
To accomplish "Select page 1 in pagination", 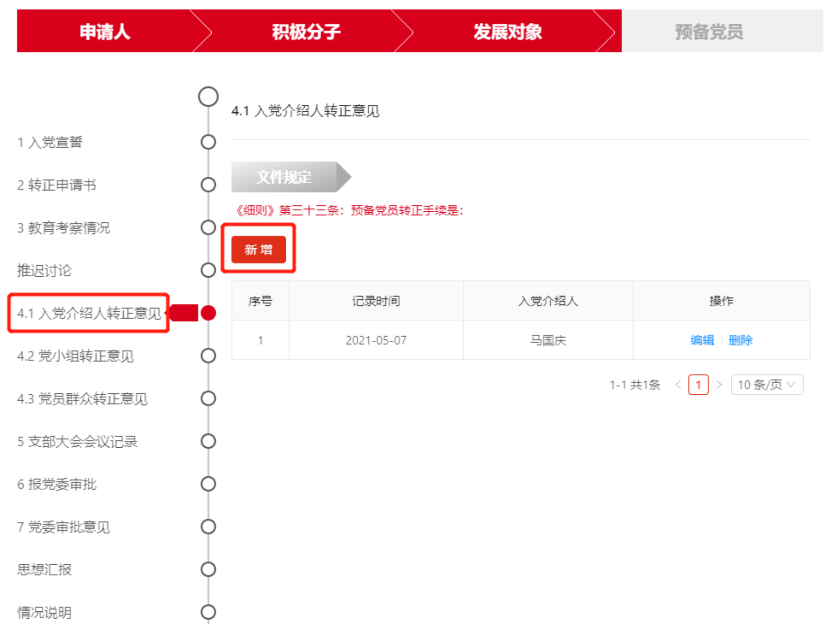I will pyautogui.click(x=698, y=385).
